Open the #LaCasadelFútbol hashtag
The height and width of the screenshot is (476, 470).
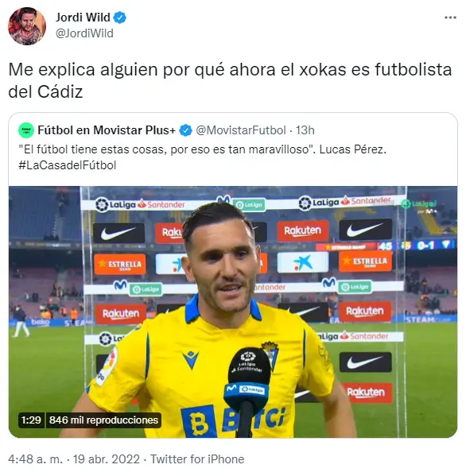(x=67, y=165)
